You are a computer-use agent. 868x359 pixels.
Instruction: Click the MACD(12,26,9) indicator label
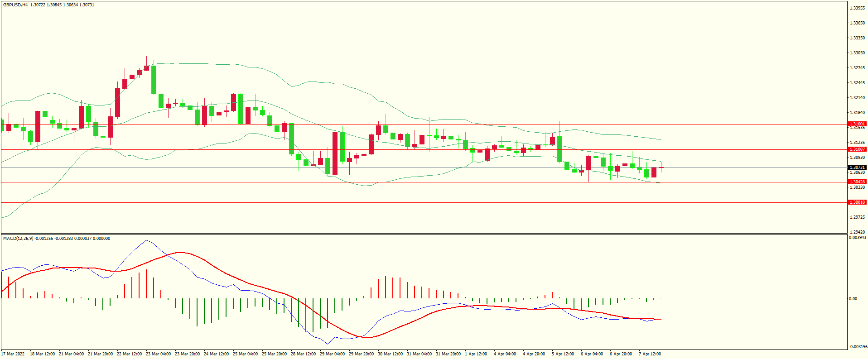pos(18,239)
